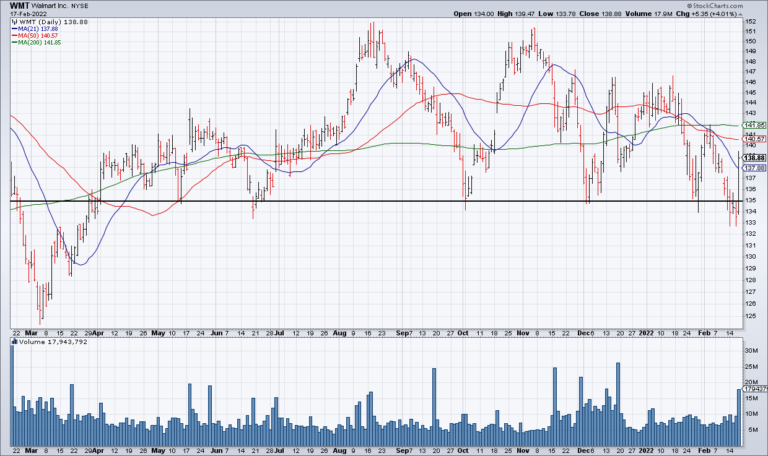Screen dimensions: 768x456
Task: Click the 148 price axis label
Action: tap(750, 62)
